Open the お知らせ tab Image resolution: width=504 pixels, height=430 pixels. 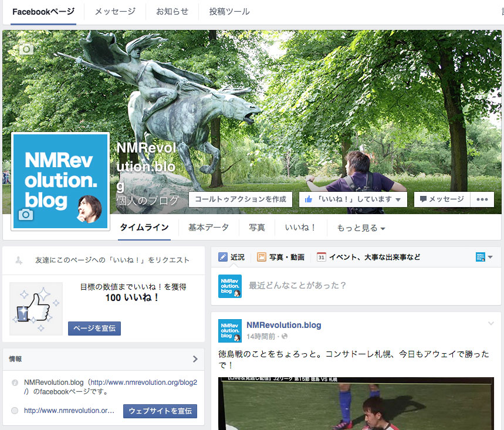(172, 12)
